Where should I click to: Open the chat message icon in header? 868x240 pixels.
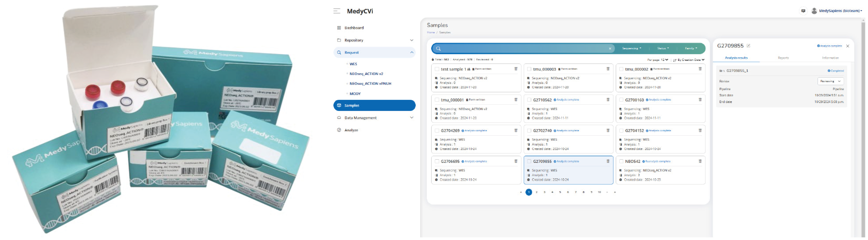coord(803,11)
